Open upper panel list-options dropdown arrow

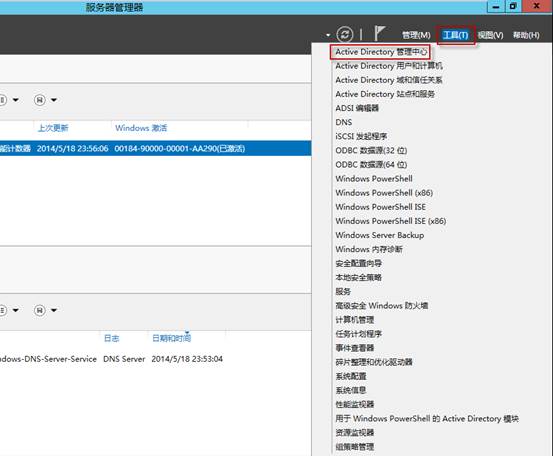(16, 100)
